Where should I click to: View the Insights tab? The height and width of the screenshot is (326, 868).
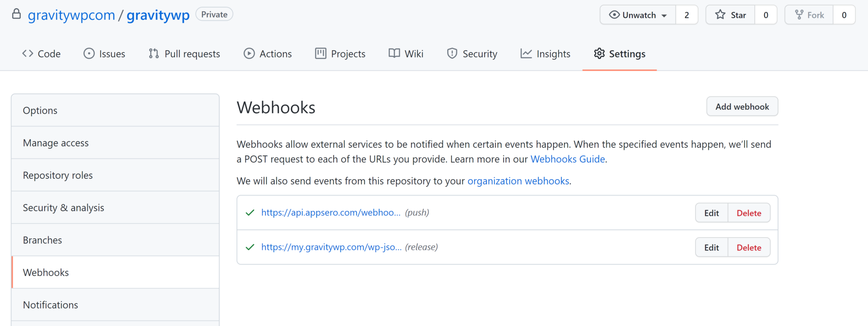pos(545,54)
